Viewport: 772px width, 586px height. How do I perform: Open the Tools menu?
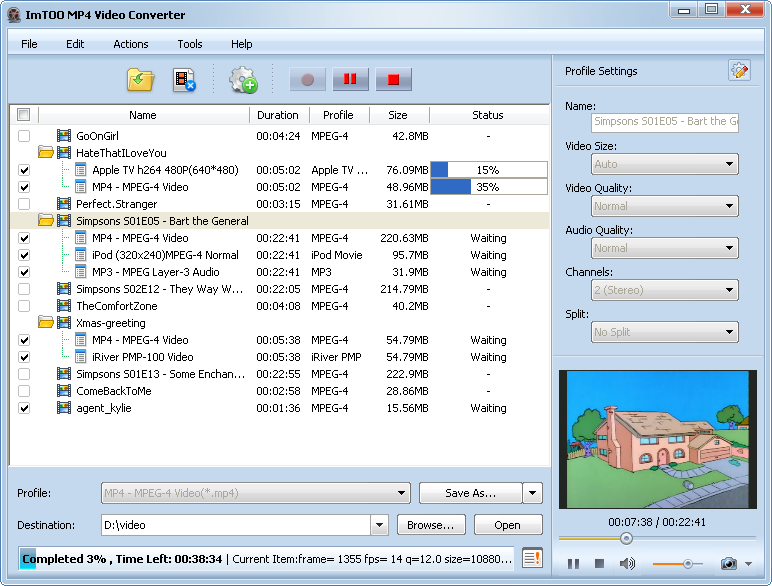(x=190, y=44)
